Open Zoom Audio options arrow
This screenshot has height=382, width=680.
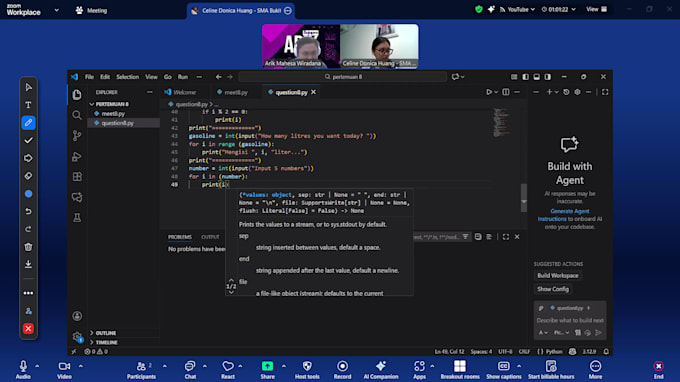coord(37,366)
